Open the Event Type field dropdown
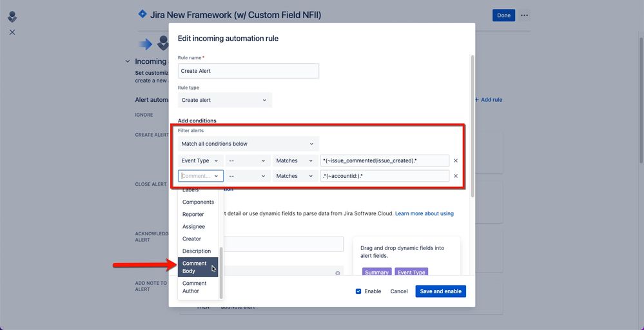 point(200,161)
